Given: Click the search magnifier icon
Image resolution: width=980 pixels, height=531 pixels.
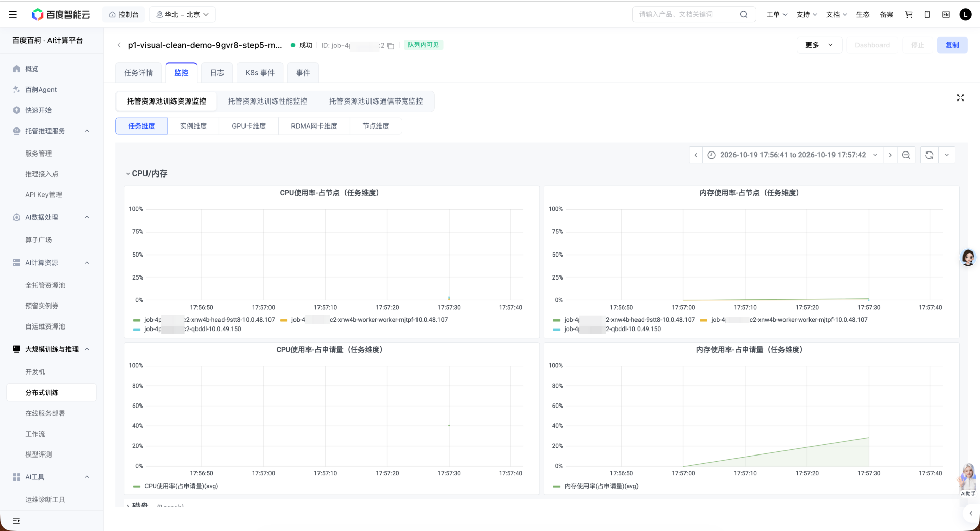Looking at the screenshot, I should pyautogui.click(x=744, y=15).
